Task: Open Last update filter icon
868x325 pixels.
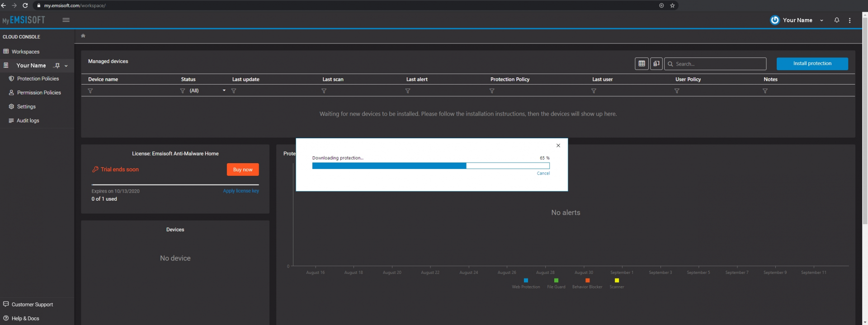Action: (x=234, y=91)
